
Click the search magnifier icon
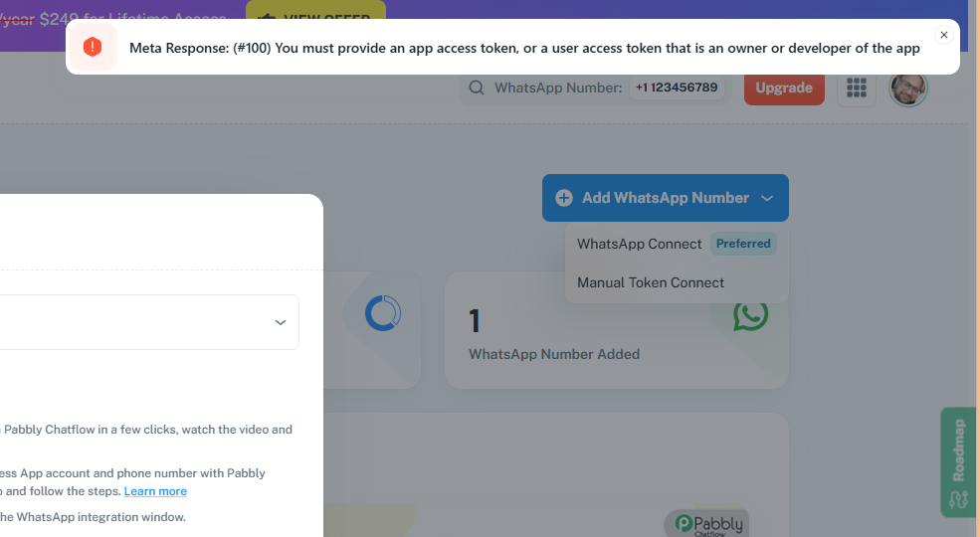(477, 89)
